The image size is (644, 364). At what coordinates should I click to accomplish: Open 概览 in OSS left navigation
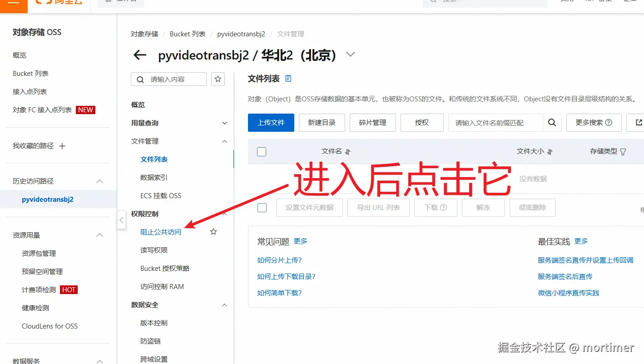[20, 55]
